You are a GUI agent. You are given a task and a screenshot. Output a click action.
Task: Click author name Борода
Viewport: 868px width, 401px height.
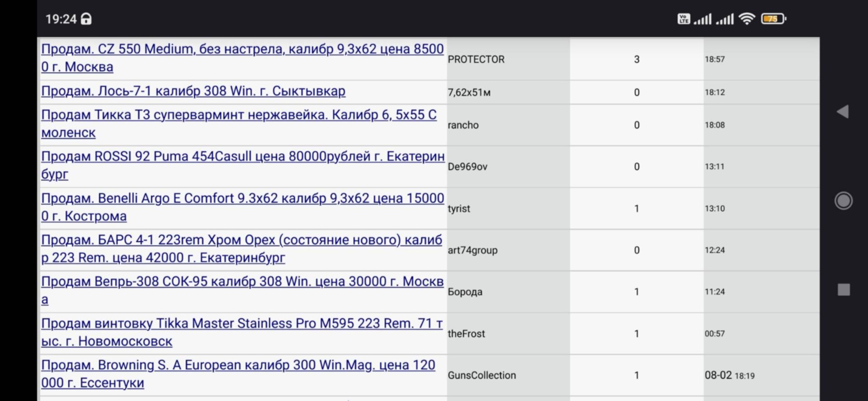coord(465,292)
